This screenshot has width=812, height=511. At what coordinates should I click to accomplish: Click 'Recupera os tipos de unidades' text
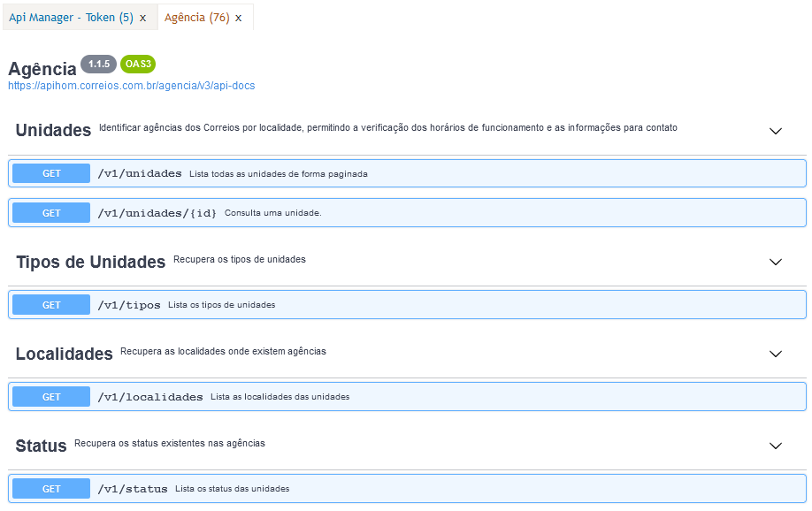coord(240,259)
